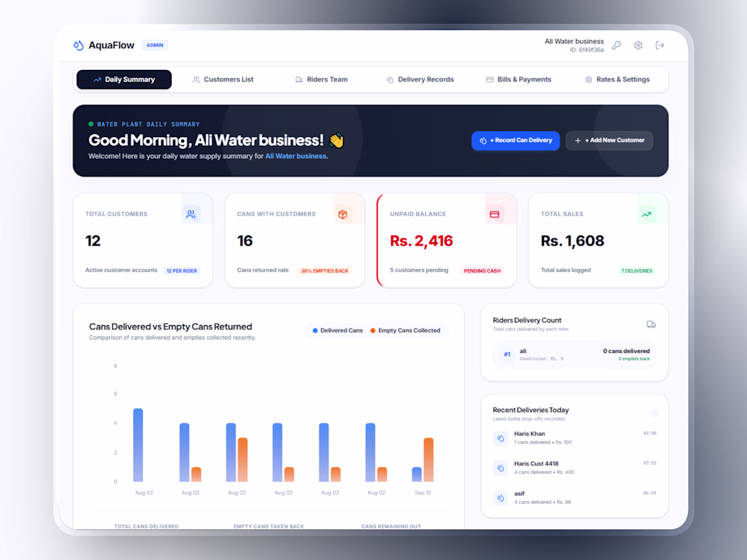This screenshot has height=560, width=747.
Task: Click the ID: 6f49f36a business ID text
Action: 587,50
